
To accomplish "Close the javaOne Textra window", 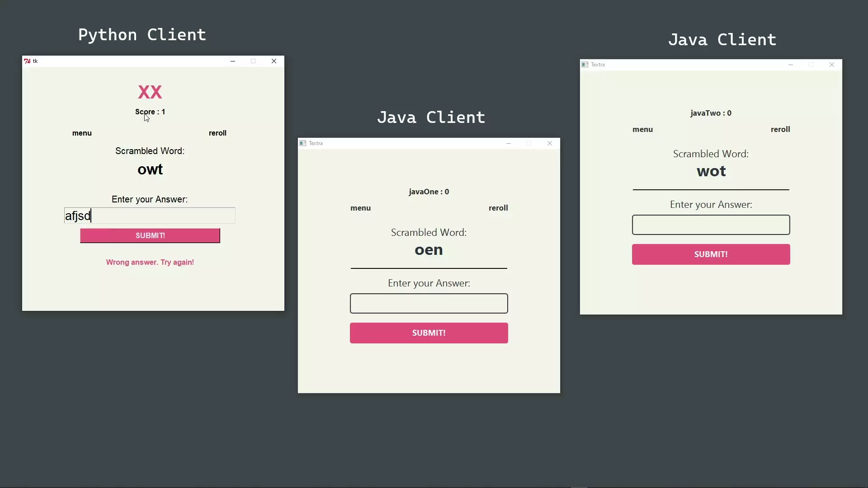I will [550, 143].
